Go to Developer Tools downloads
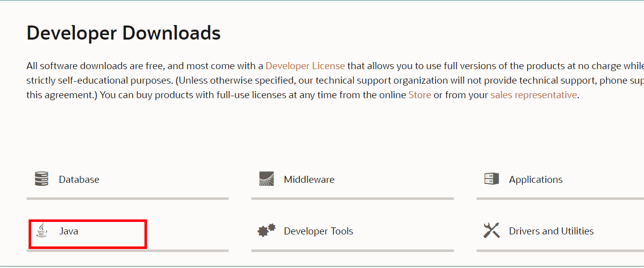Screen dimensions: 644x268 (x=318, y=231)
